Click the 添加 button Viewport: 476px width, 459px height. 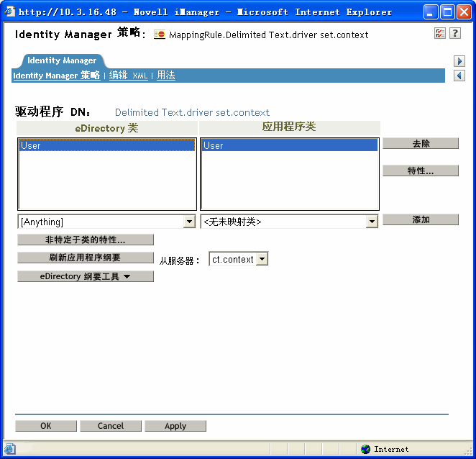coord(421,219)
